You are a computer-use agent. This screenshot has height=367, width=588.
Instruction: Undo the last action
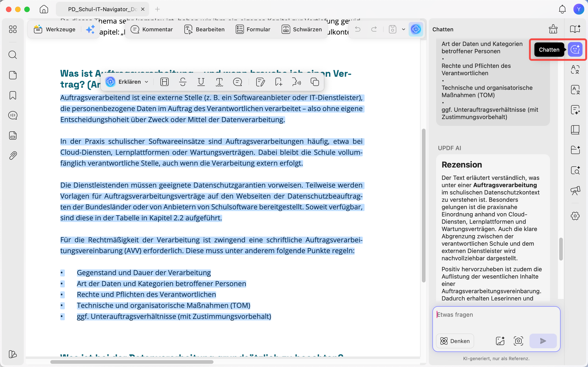pyautogui.click(x=358, y=29)
